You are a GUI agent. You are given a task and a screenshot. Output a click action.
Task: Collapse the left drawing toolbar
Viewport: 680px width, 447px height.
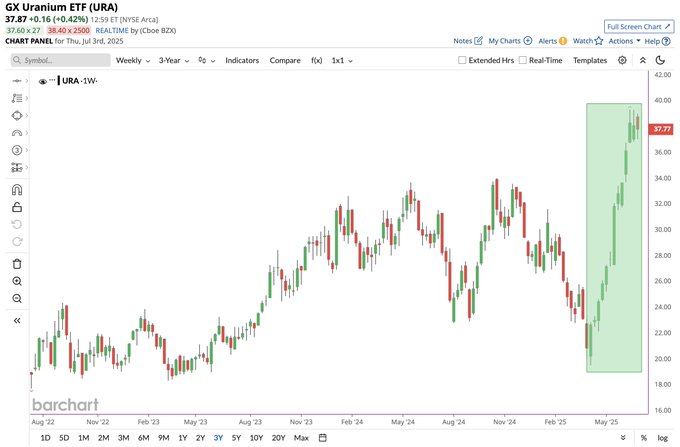[17, 320]
